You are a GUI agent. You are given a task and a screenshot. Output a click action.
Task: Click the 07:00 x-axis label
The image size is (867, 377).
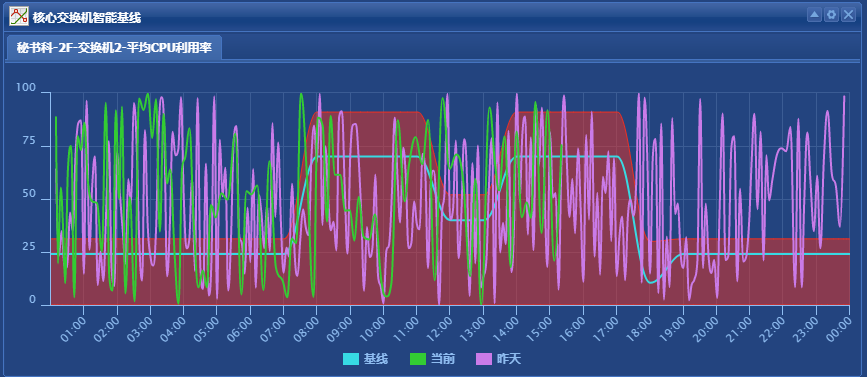pyautogui.click(x=272, y=328)
